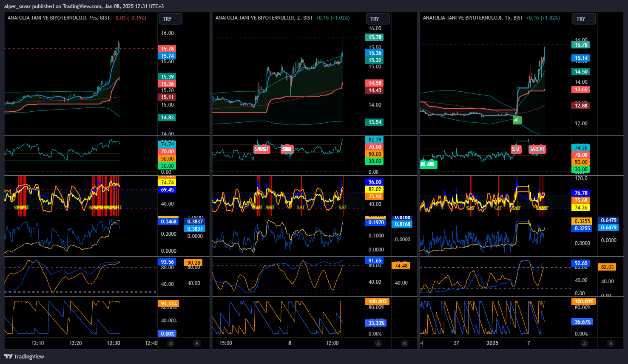This screenshot has height=364, width=628.
Task: Select blue 0.1970 value on 2-minute chart
Action: pos(376,223)
